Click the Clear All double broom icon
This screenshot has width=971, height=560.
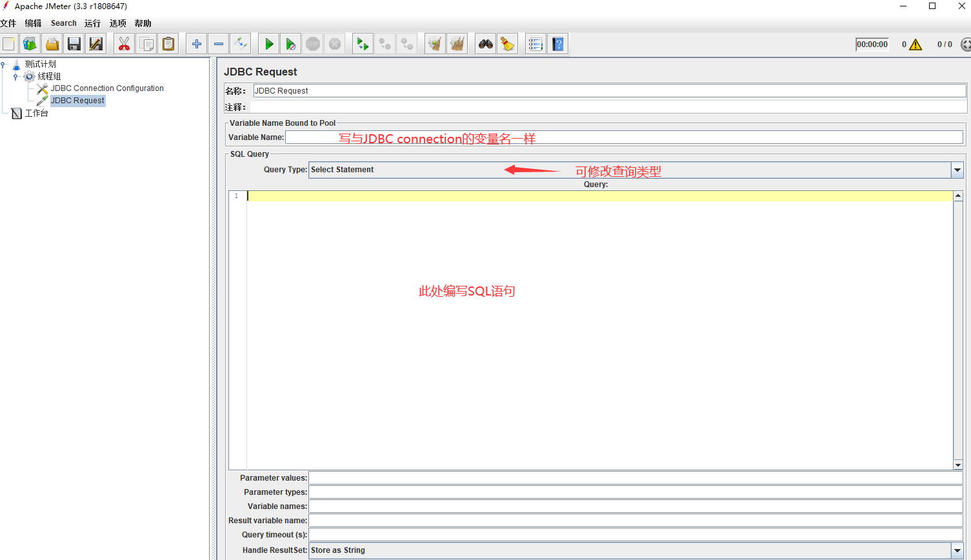(457, 44)
